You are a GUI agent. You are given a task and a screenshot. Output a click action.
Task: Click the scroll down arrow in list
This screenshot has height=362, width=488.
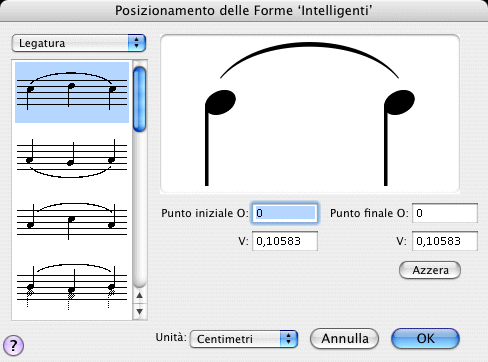point(140,312)
